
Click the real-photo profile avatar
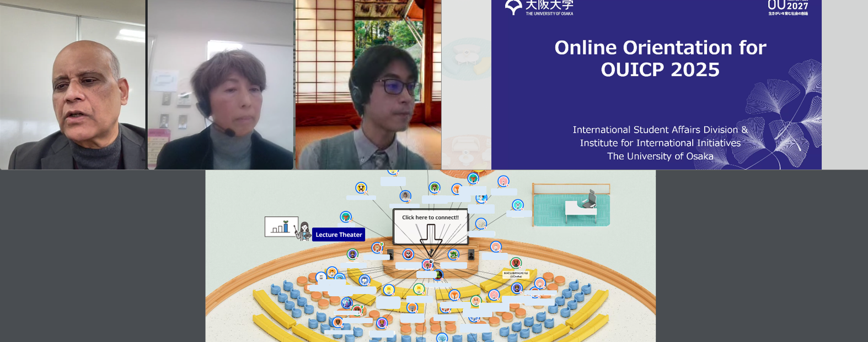[x=405, y=196]
